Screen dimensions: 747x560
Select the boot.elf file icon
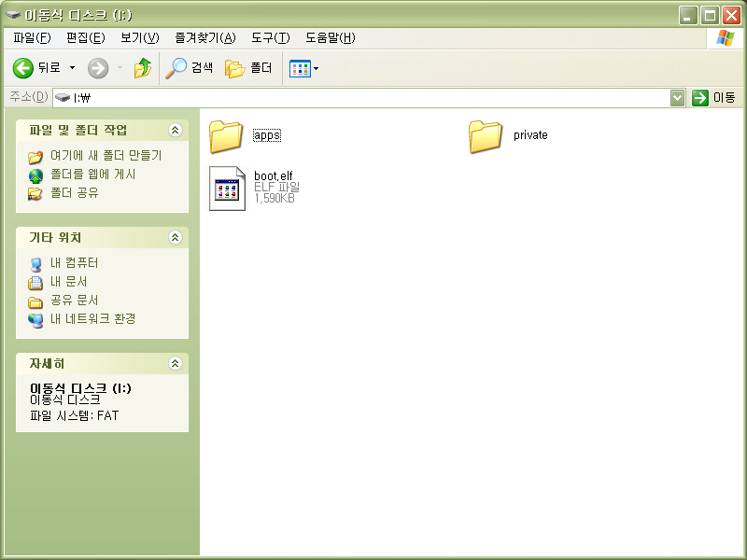click(227, 189)
